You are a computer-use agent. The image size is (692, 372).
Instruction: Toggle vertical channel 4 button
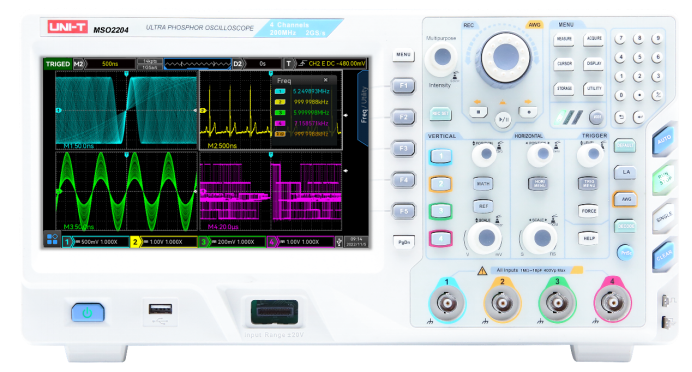click(440, 239)
